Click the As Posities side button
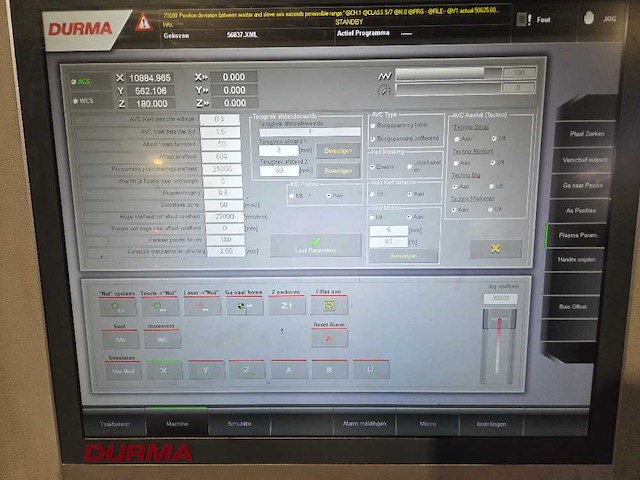This screenshot has width=640, height=480. tap(580, 211)
